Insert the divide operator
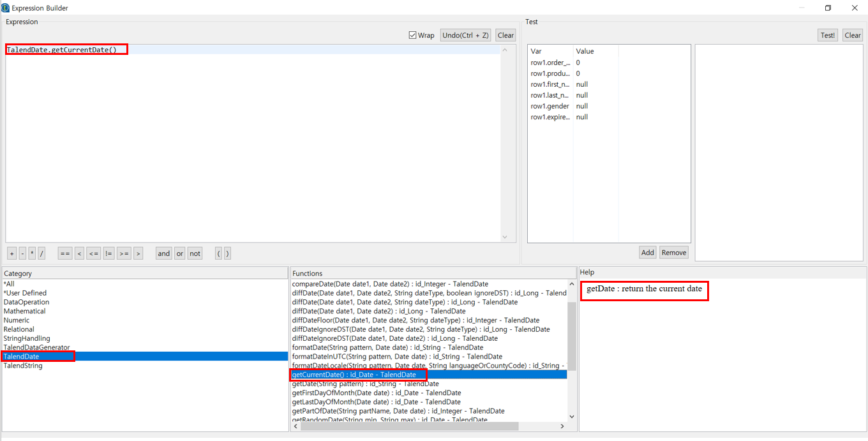This screenshot has width=868, height=441. (x=41, y=253)
